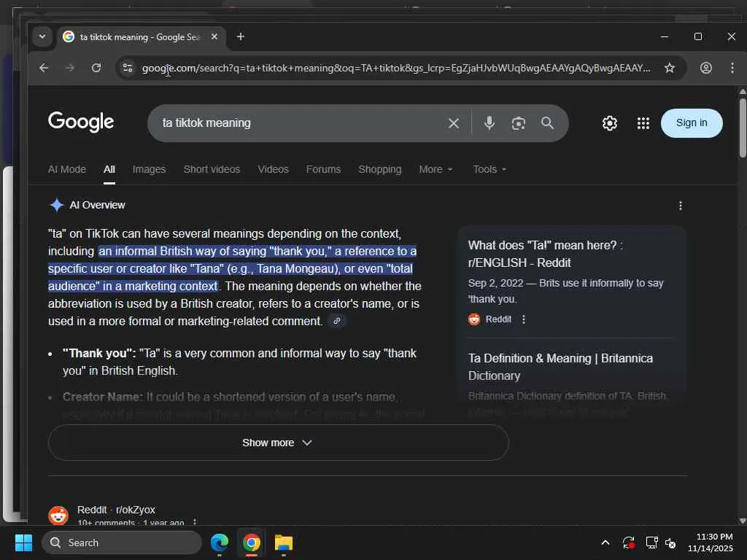This screenshot has width=747, height=560.
Task: Click the Reddit avatar of r/okZyox result
Action: pos(58,516)
